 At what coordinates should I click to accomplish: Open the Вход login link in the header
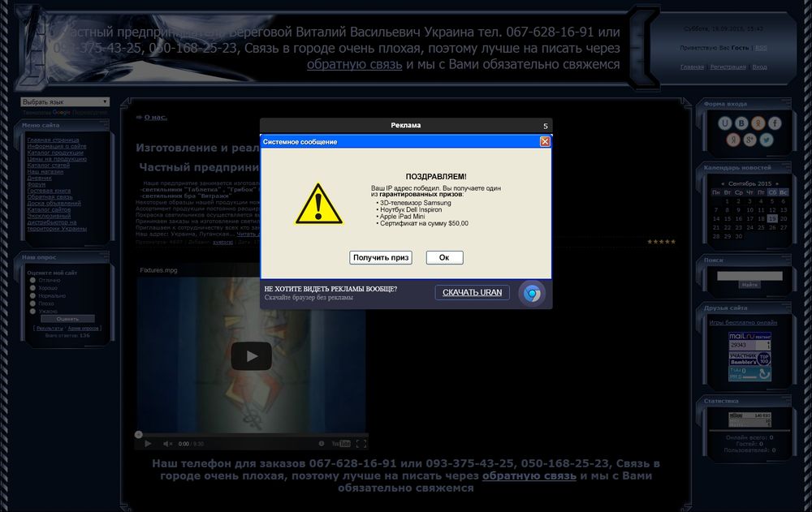click(x=760, y=67)
